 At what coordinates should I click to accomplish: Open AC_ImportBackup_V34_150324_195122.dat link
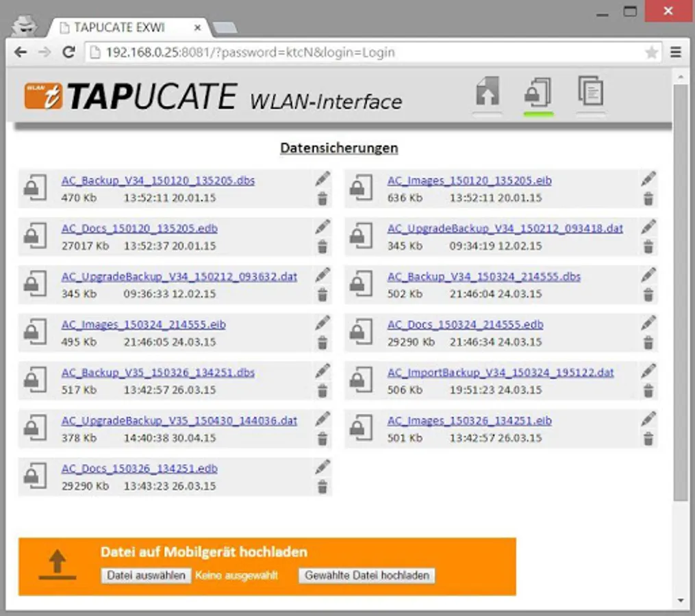[501, 372]
